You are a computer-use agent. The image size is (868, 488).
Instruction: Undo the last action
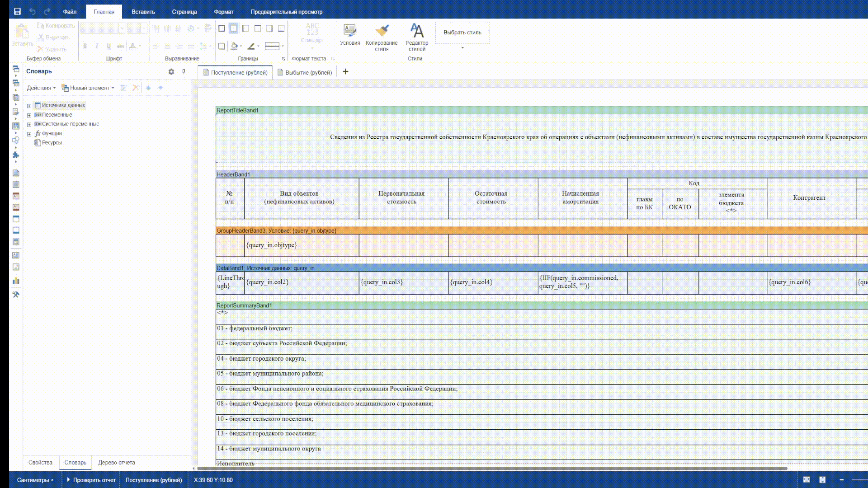pos(32,12)
